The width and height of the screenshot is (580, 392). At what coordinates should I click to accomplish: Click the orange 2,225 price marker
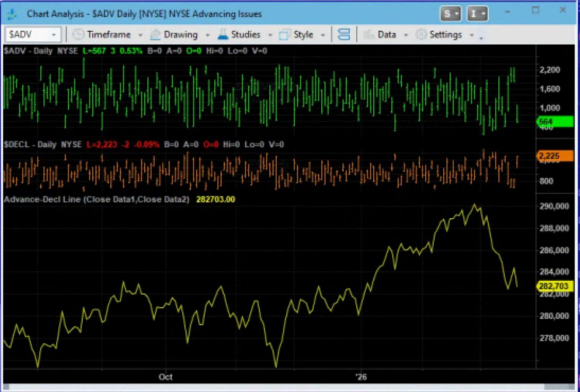point(555,156)
